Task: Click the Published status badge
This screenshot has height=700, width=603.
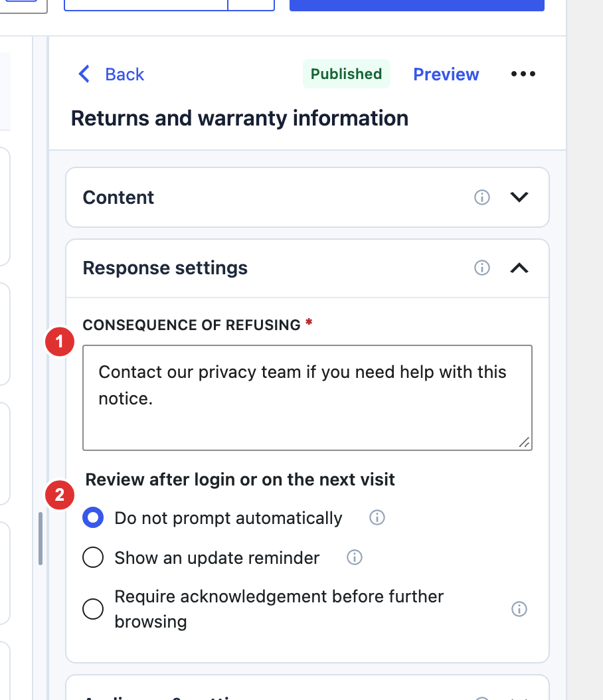Action: 347,74
